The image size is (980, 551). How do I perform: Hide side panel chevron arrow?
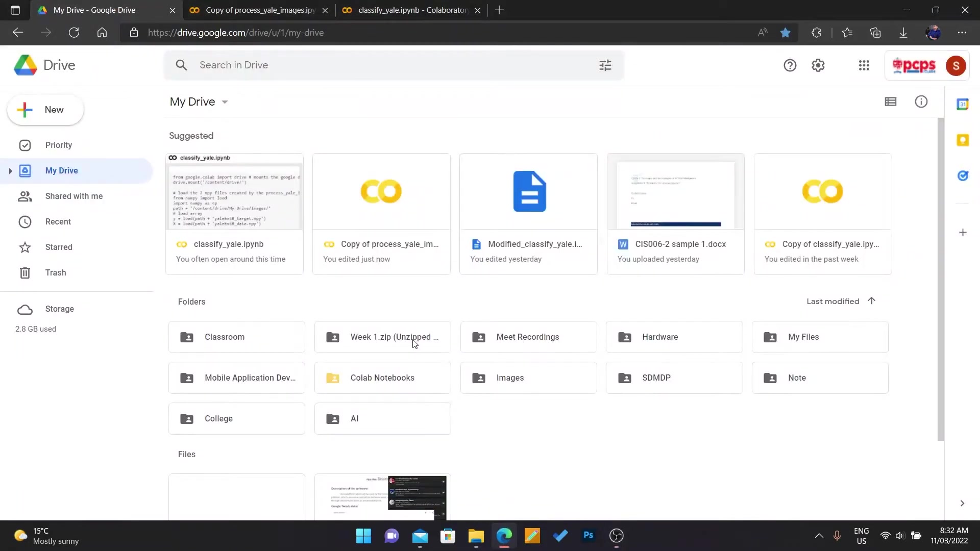pyautogui.click(x=962, y=504)
